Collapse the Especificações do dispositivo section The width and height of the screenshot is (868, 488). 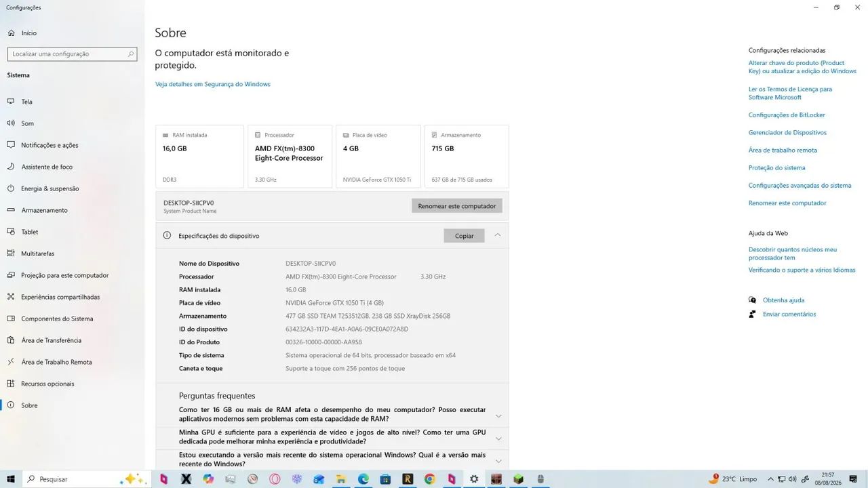click(498, 235)
